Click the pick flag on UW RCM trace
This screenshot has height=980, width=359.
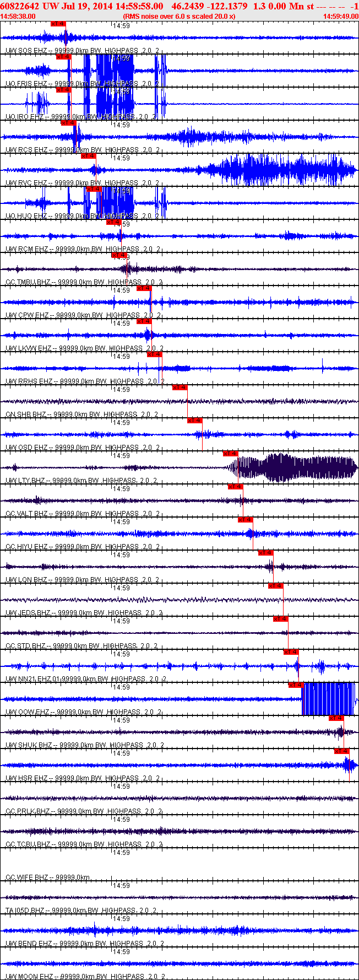click(114, 222)
